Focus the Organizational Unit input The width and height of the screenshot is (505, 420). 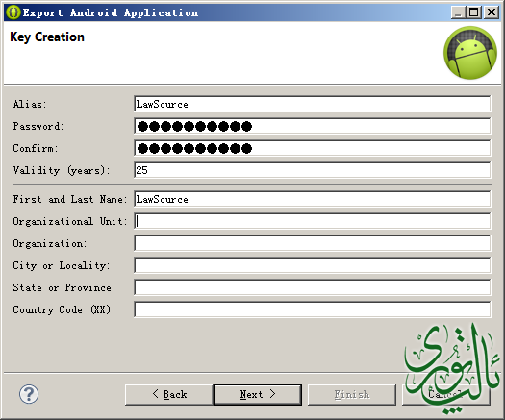pyautogui.click(x=313, y=221)
